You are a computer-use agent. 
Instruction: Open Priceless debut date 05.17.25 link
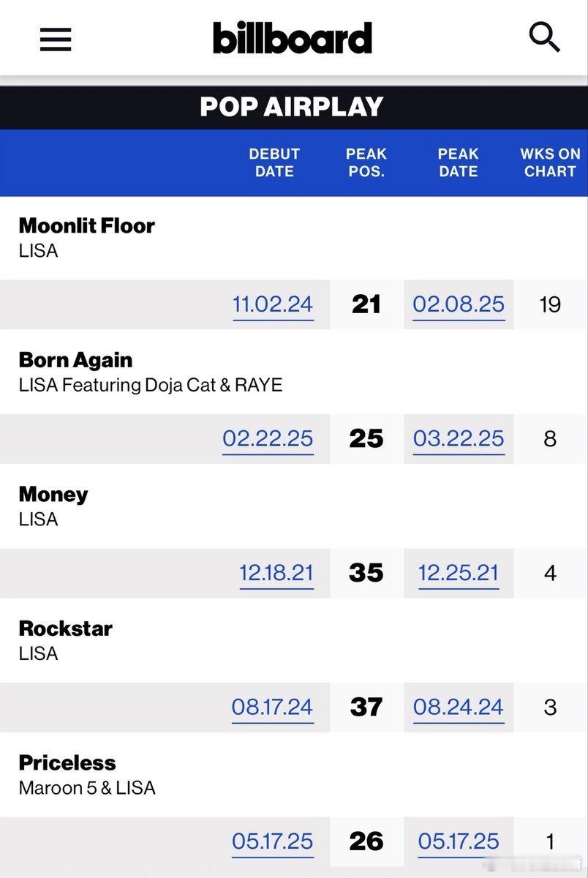273,841
